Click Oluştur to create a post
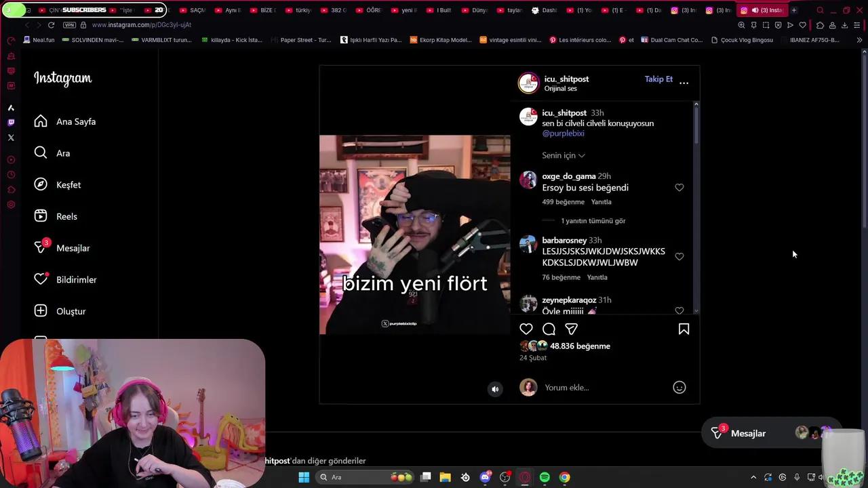Image resolution: width=868 pixels, height=488 pixels. (60, 311)
